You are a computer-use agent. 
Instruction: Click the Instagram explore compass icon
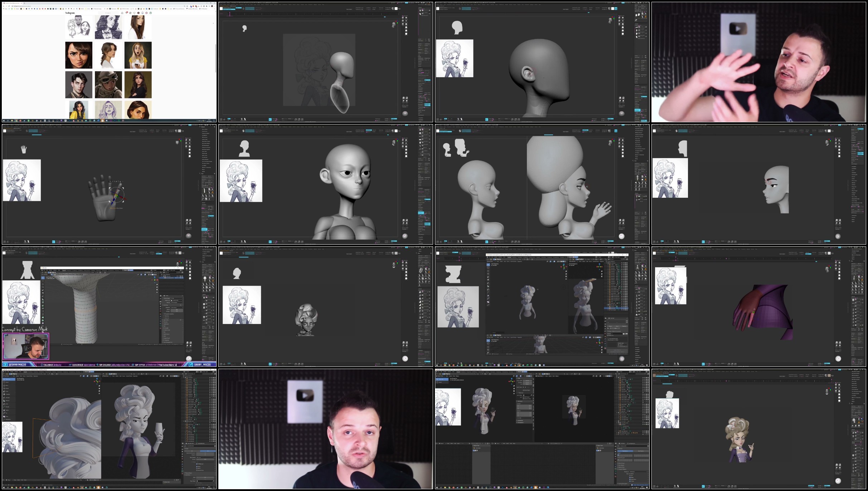click(x=130, y=13)
